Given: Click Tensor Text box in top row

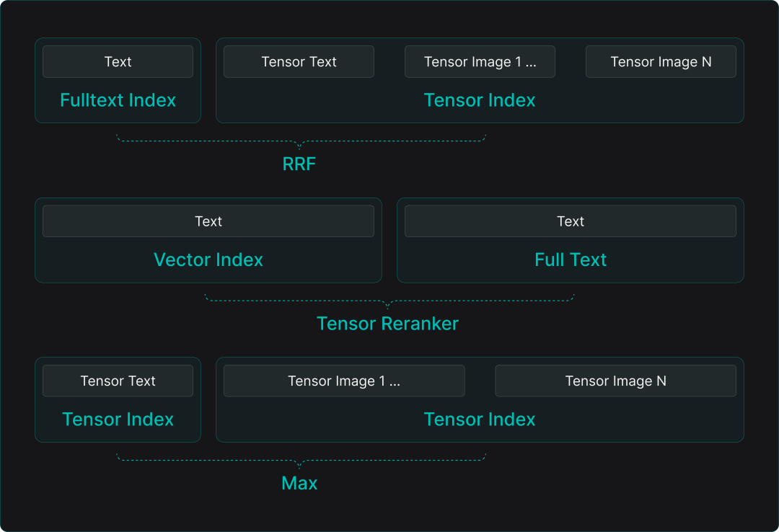Looking at the screenshot, I should (299, 62).
